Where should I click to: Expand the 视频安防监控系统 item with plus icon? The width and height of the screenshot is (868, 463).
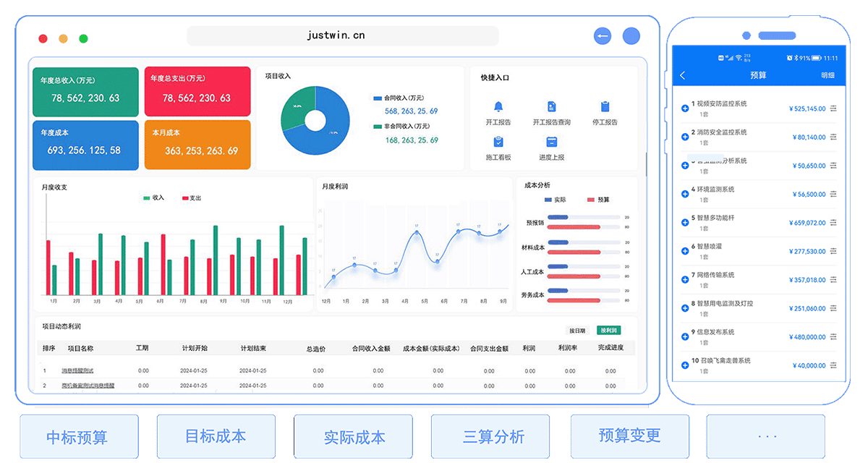click(685, 109)
